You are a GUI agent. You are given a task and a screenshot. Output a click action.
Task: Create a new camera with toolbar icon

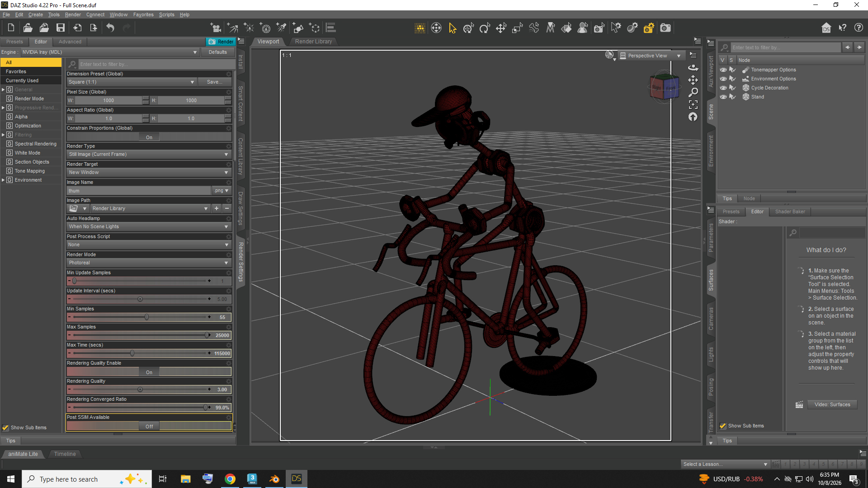coord(216,28)
